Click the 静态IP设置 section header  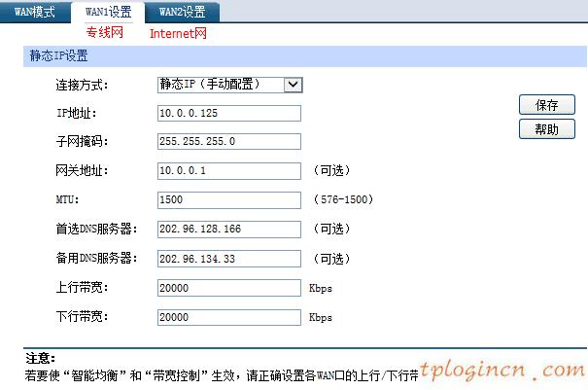(x=305, y=56)
